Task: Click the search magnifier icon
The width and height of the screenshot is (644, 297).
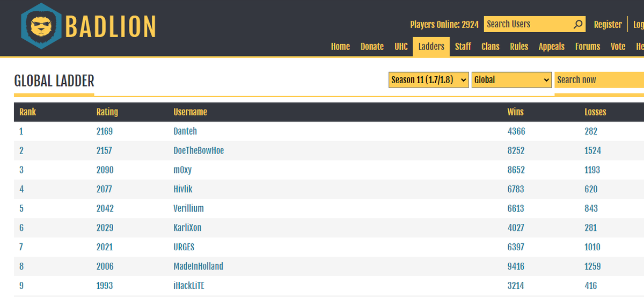Action: [578, 24]
